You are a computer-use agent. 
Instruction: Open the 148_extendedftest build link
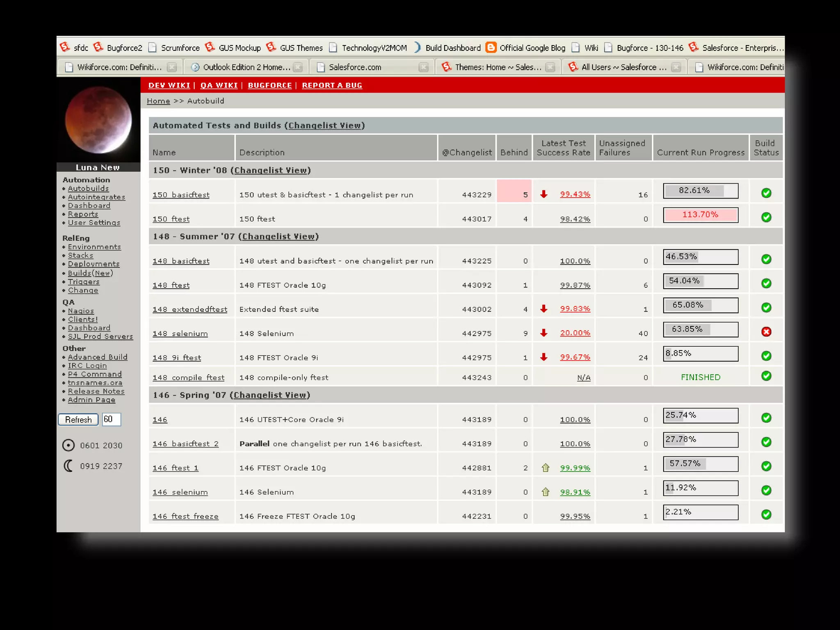click(x=190, y=309)
